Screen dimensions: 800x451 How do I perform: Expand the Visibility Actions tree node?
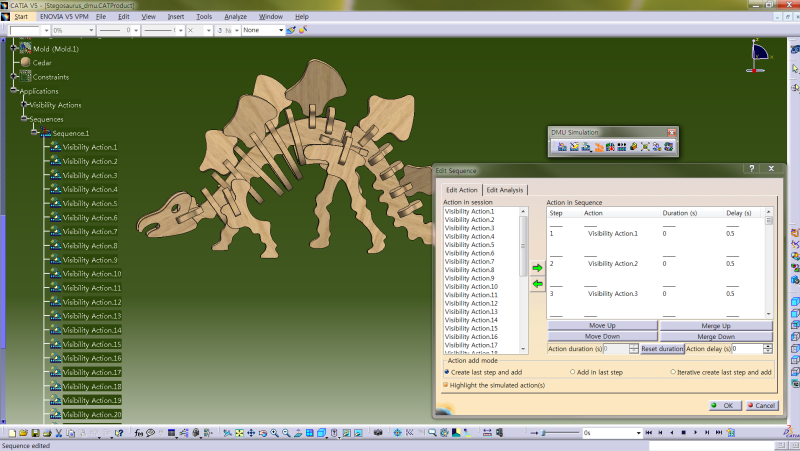point(25,105)
